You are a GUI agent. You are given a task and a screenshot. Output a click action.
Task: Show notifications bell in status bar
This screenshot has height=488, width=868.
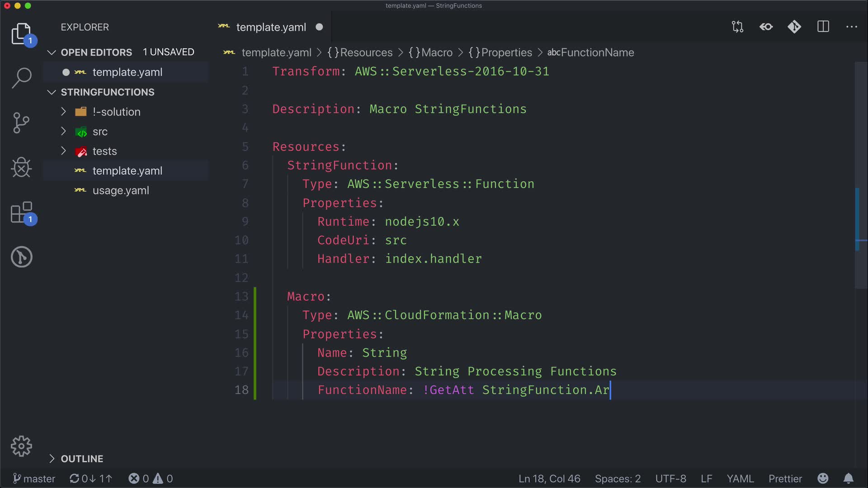pyautogui.click(x=849, y=479)
